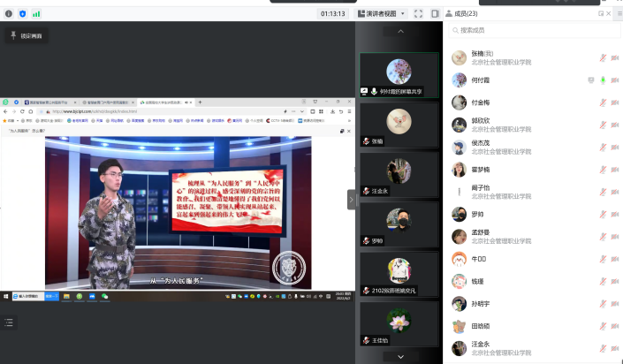Open the meeting info icon
Image resolution: width=623 pixels, height=364 pixels.
click(x=9, y=14)
